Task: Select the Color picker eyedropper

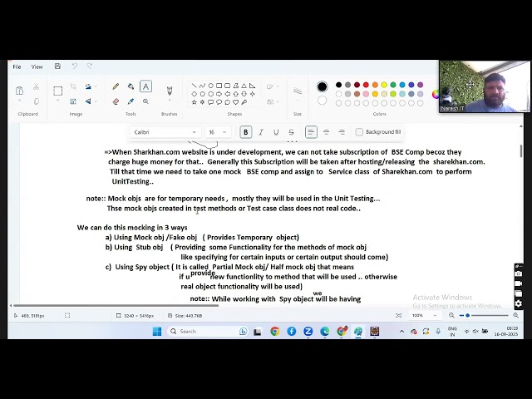Action: point(131,101)
